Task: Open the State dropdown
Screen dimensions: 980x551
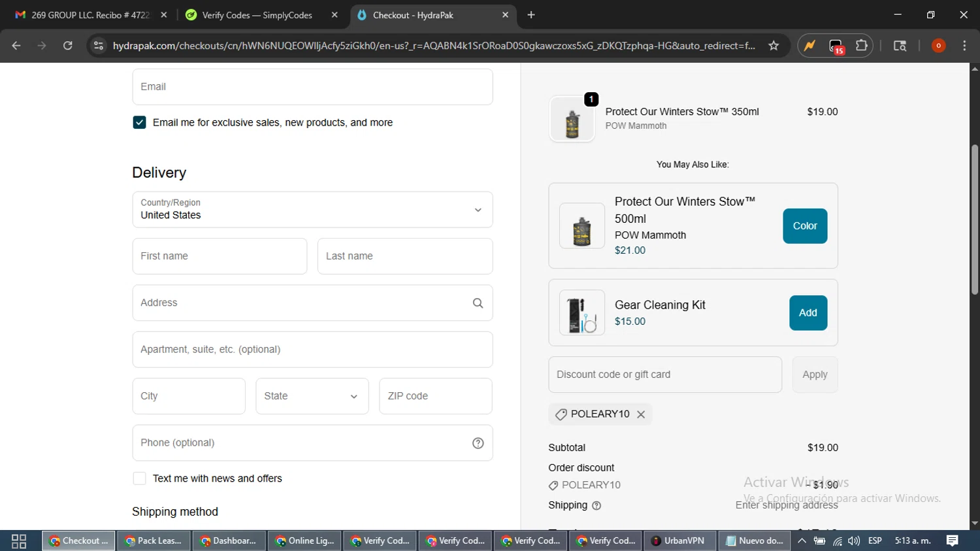Action: coord(312,396)
